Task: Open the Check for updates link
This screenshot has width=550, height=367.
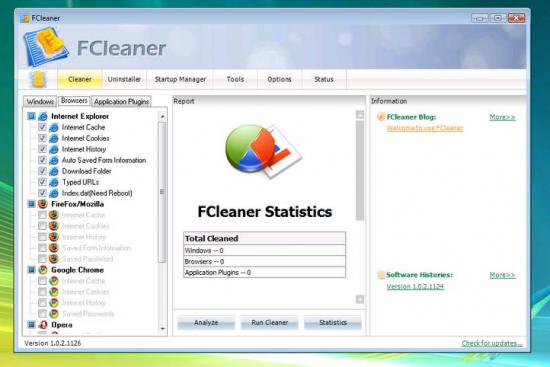Action: 492,343
